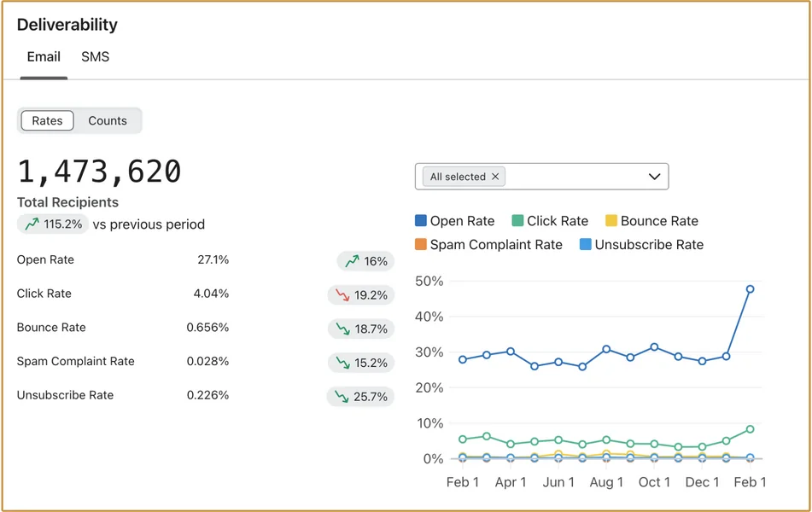
Task: Click the Unsubscribe Rate down-trend arrow icon
Action: 342,397
